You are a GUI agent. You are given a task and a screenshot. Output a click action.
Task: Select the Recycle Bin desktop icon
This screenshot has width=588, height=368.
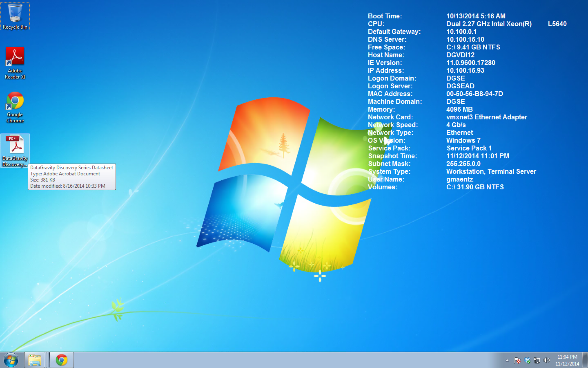coord(15,16)
